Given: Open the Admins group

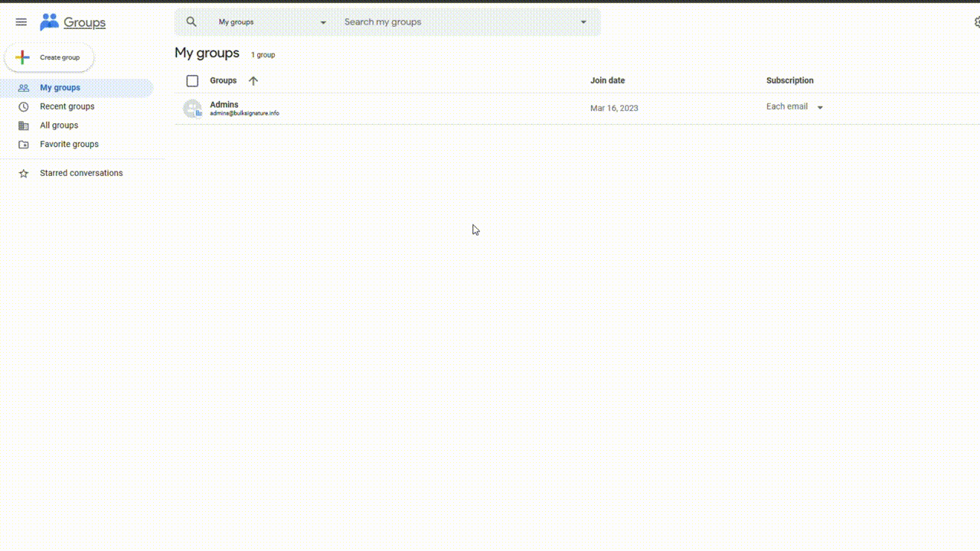Looking at the screenshot, I should tap(224, 104).
